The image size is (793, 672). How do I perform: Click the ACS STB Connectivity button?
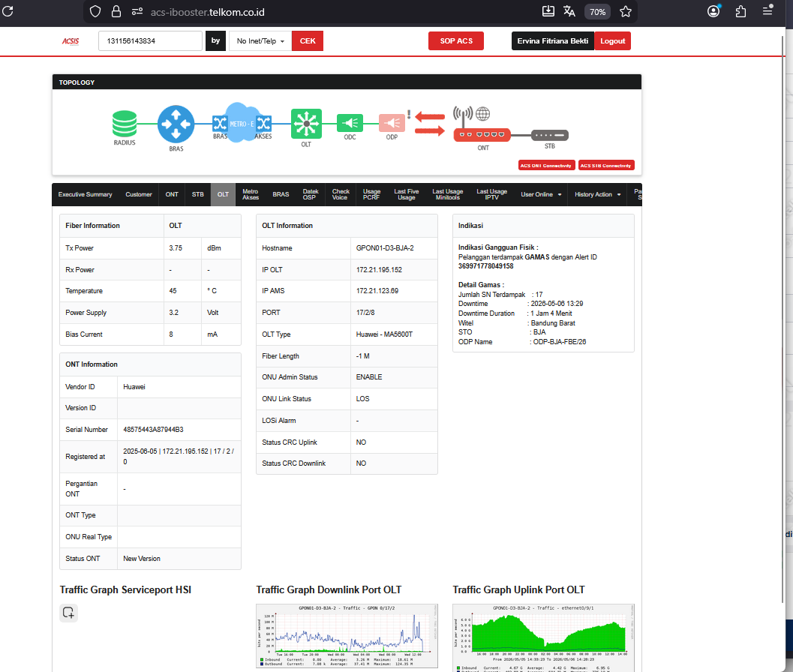pos(606,165)
